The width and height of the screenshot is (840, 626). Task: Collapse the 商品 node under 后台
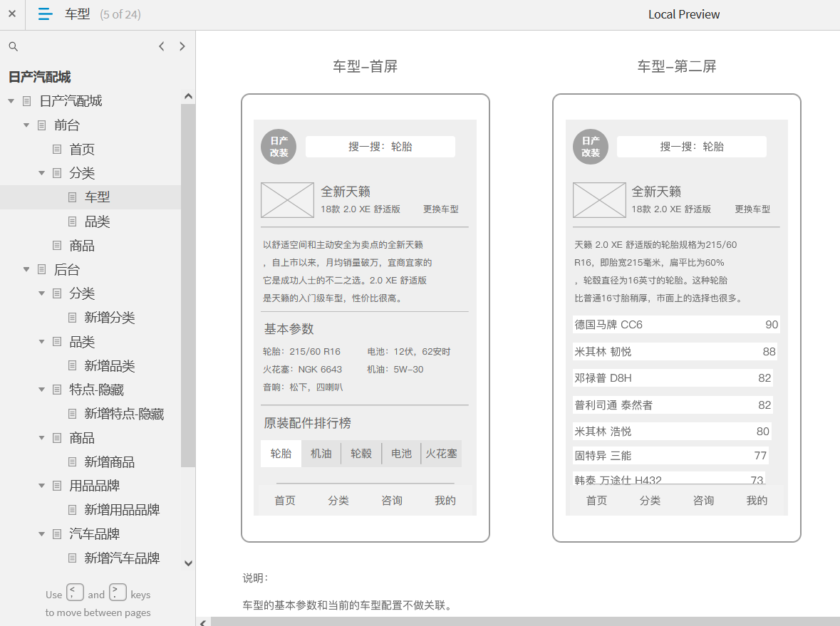(x=41, y=437)
